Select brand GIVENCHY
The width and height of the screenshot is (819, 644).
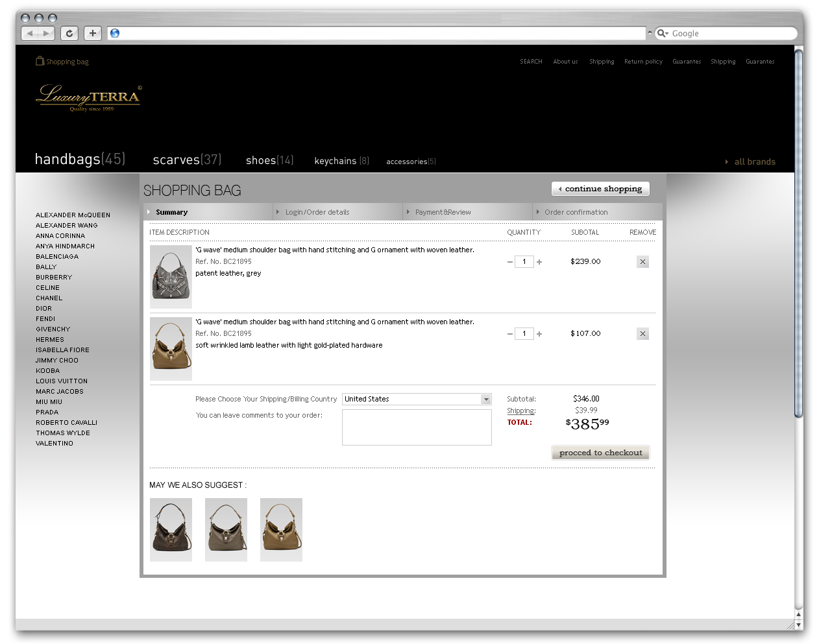coord(53,329)
